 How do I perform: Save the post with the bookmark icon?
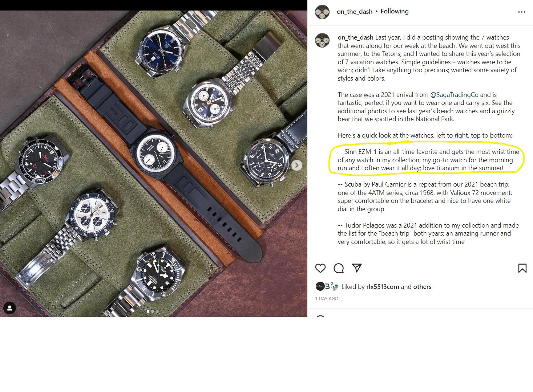click(x=522, y=268)
